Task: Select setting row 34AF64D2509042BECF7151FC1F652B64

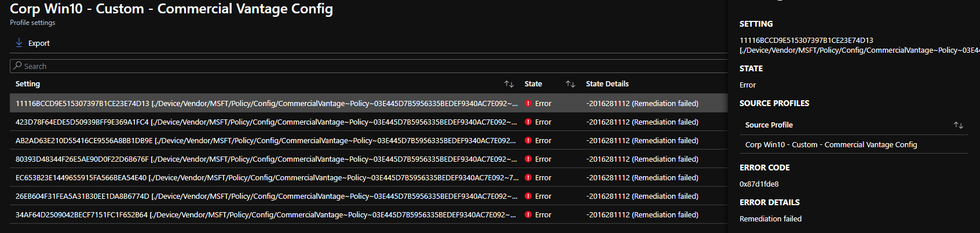Action: tap(368, 214)
